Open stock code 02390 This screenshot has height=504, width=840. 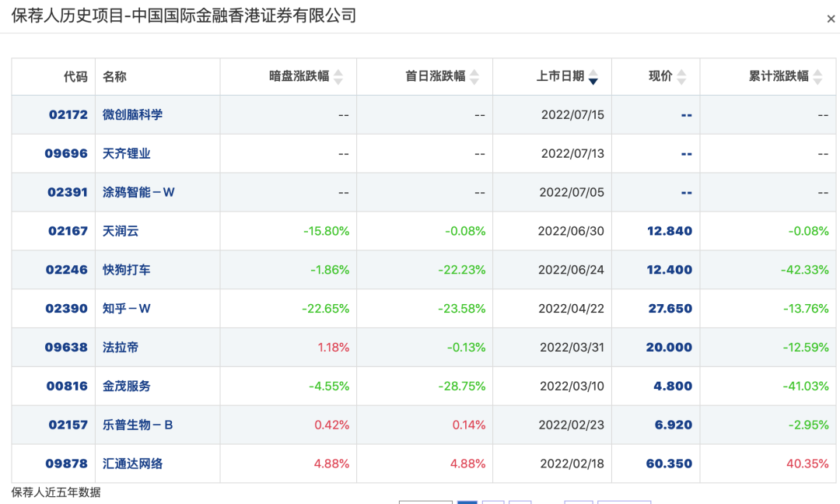(66, 309)
